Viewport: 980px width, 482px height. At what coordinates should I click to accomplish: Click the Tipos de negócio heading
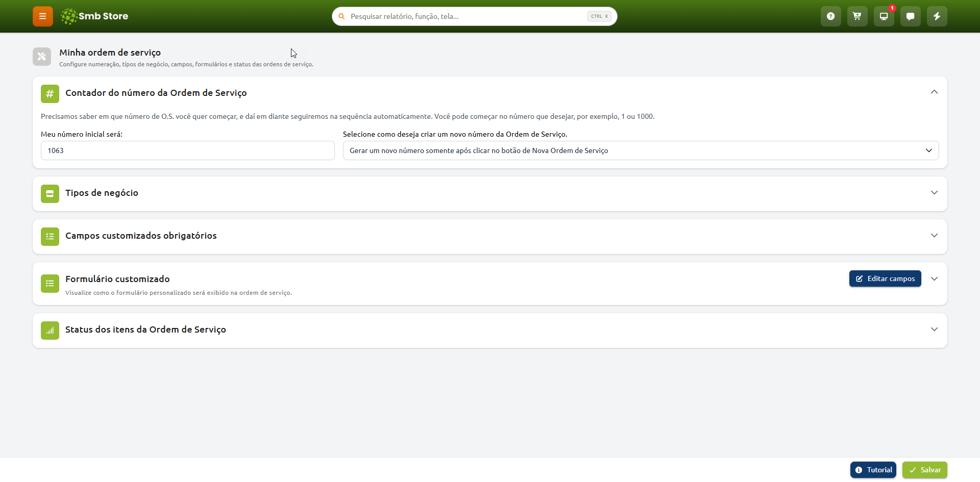102,193
